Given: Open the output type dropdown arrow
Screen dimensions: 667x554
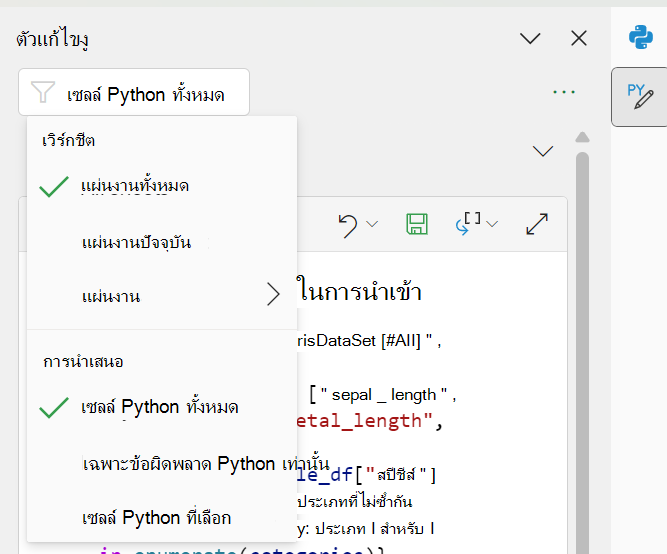Looking at the screenshot, I should pyautogui.click(x=492, y=224).
